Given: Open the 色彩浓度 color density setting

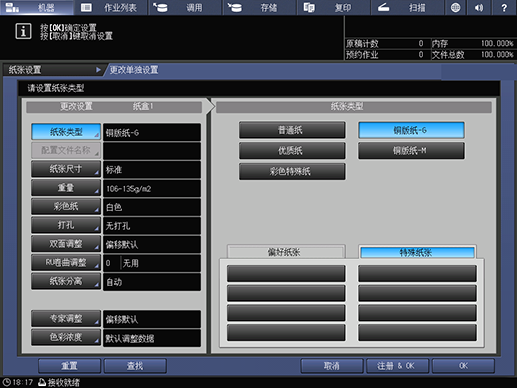Looking at the screenshot, I should click(x=66, y=337).
